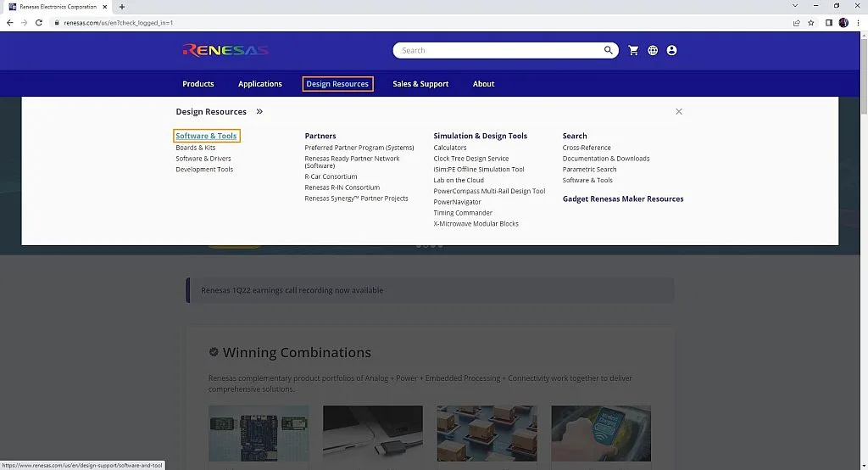This screenshot has height=470, width=868.
Task: Click the double chevron beside Design Resources
Action: point(259,111)
